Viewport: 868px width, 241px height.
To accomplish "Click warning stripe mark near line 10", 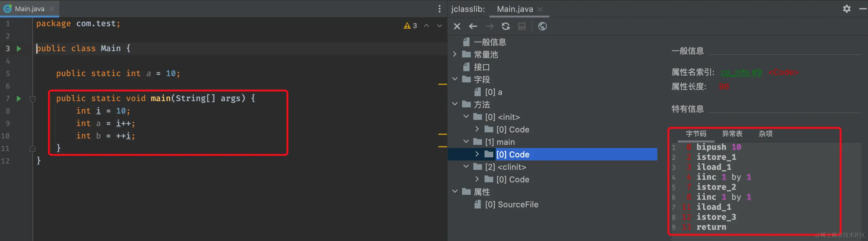I will coord(442,134).
